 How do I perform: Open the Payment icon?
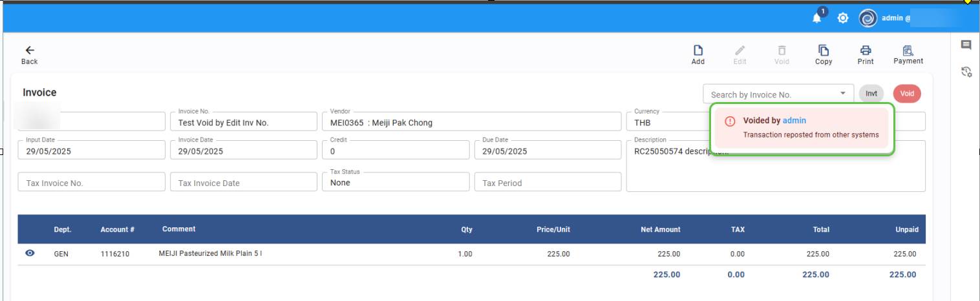908,51
